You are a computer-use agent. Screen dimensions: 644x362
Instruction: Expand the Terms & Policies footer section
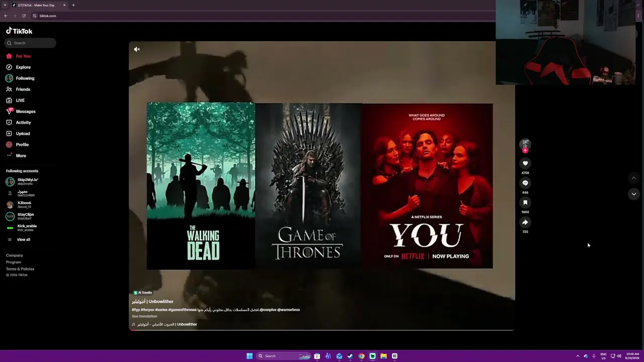click(20, 269)
